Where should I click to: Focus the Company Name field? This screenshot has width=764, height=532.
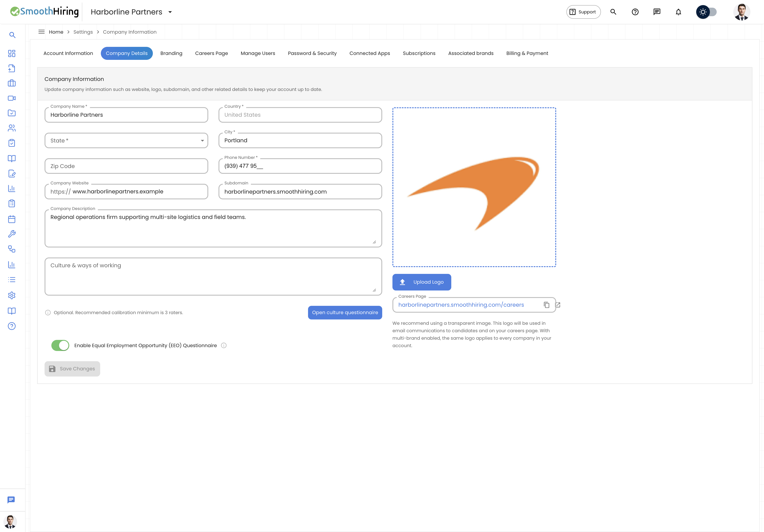tap(126, 115)
